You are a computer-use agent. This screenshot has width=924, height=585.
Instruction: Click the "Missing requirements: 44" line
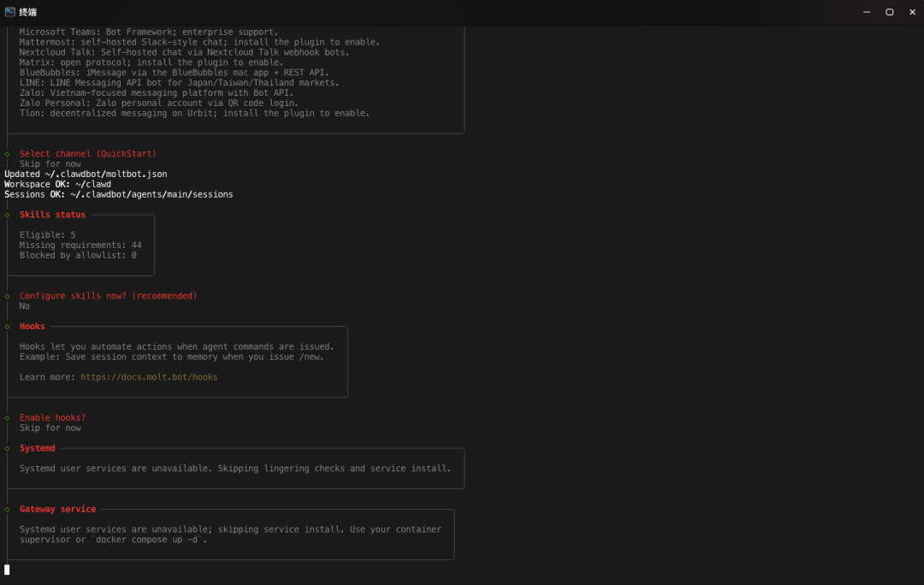tap(80, 245)
